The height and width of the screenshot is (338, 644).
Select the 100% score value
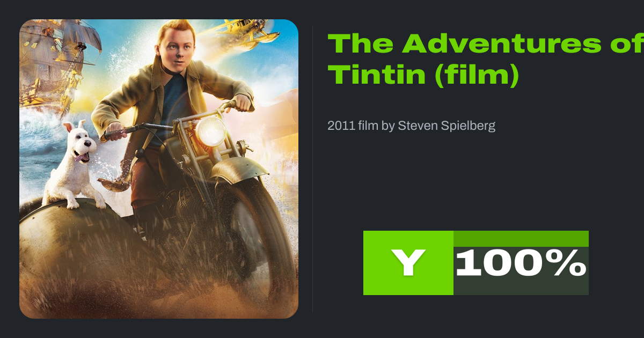521,263
